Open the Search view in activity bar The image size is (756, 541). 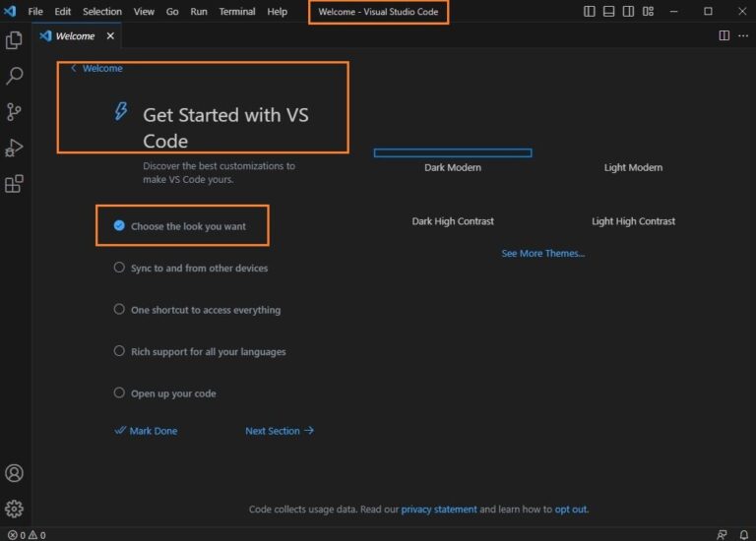pyautogui.click(x=14, y=76)
